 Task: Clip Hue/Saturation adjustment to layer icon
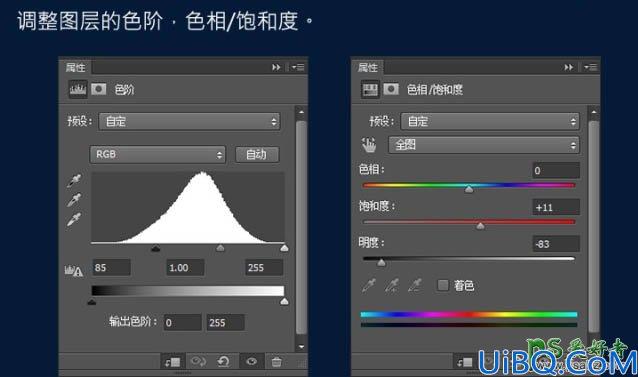(x=465, y=362)
